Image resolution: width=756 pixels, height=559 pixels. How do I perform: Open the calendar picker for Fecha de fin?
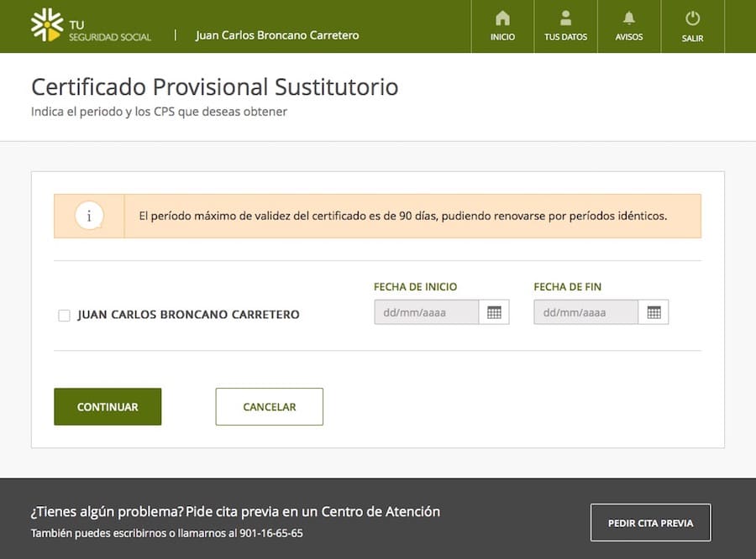(x=654, y=312)
